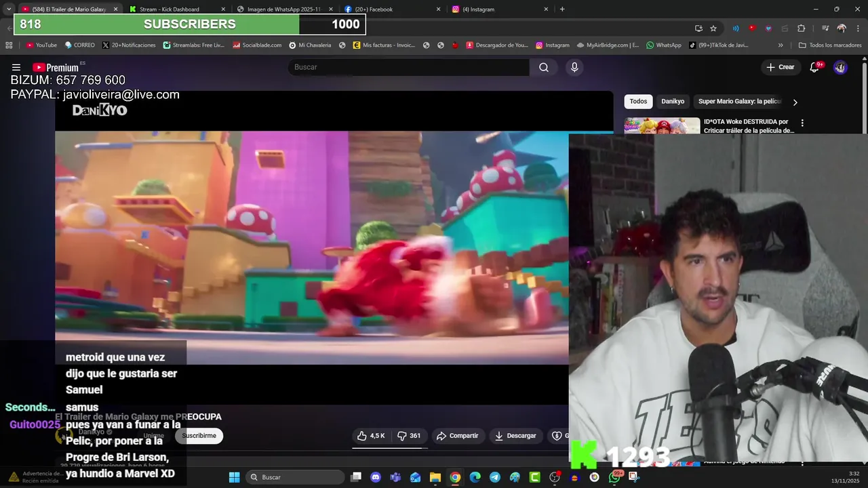The image size is (868, 488).
Task: Open WhatsApp from the taskbar
Action: click(x=614, y=477)
